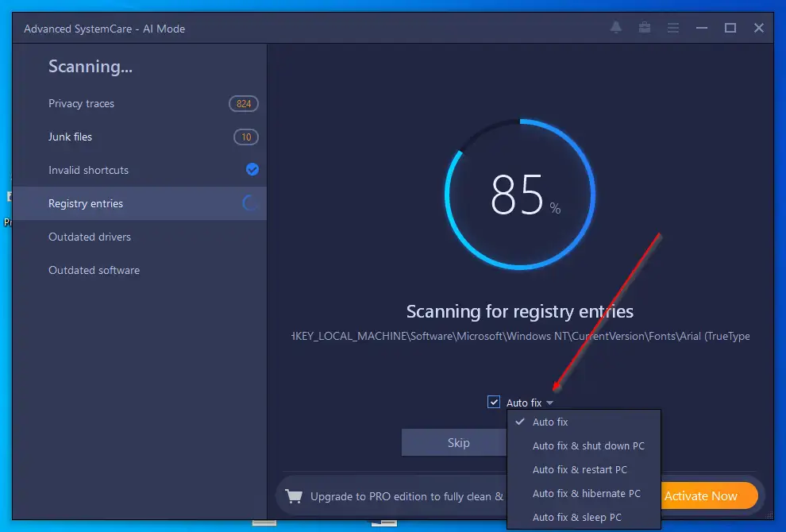Screen dimensions: 786x532
Task: Collapse the Auto fix dropdown arrow
Action: 550,403
